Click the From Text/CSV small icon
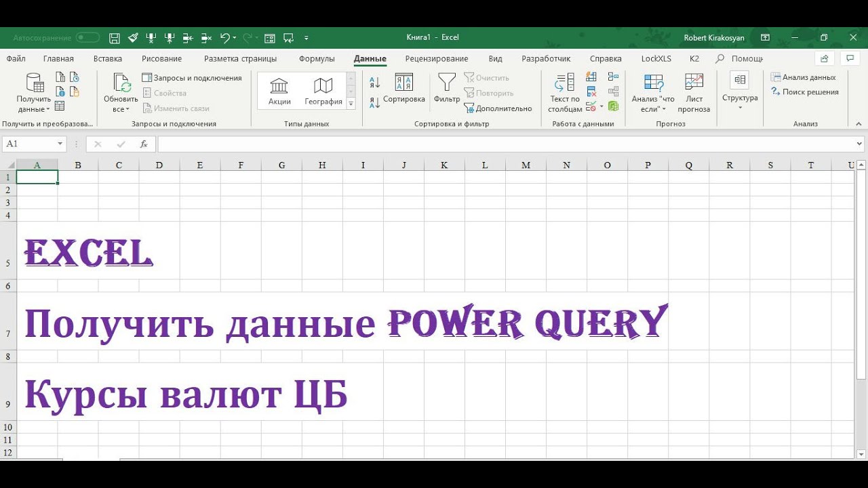The width and height of the screenshot is (868, 488). coord(60,77)
